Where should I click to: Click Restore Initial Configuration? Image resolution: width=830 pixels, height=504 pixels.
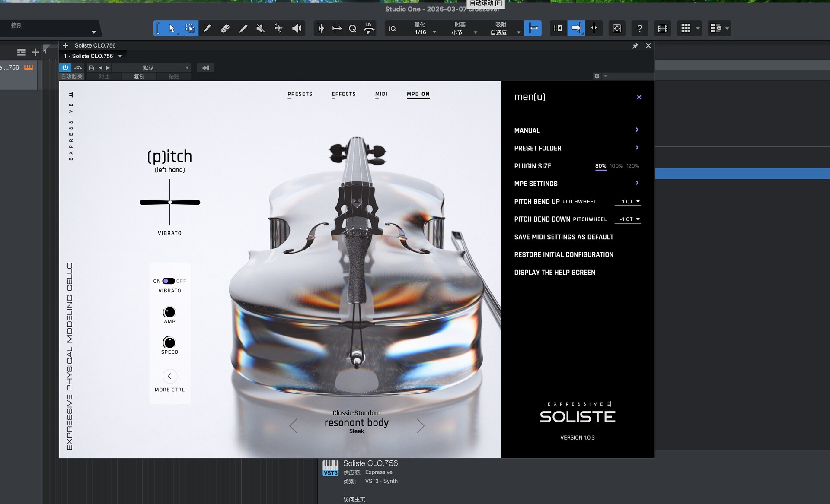click(x=564, y=255)
